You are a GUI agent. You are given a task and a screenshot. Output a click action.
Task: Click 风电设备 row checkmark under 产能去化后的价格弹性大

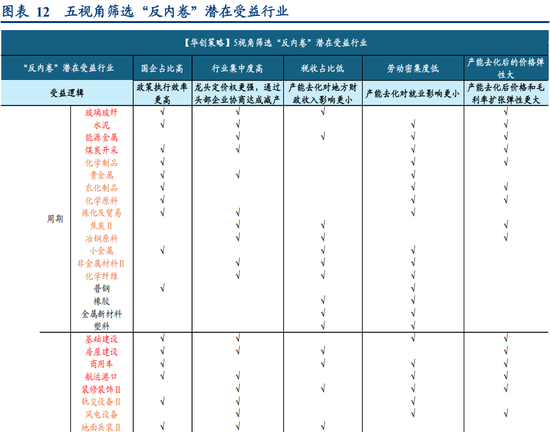pos(506,413)
